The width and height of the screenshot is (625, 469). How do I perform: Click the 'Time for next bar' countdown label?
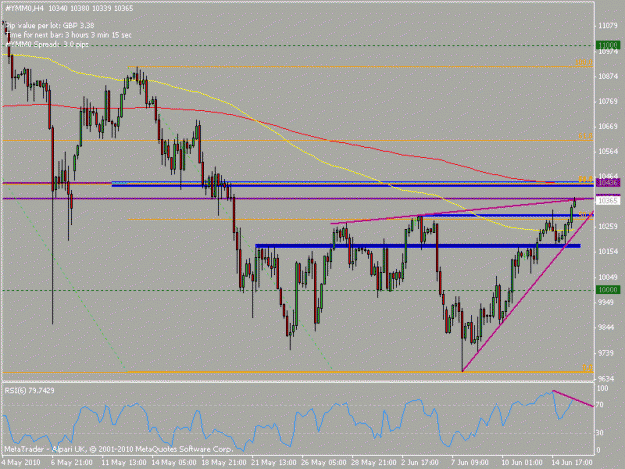pos(68,35)
